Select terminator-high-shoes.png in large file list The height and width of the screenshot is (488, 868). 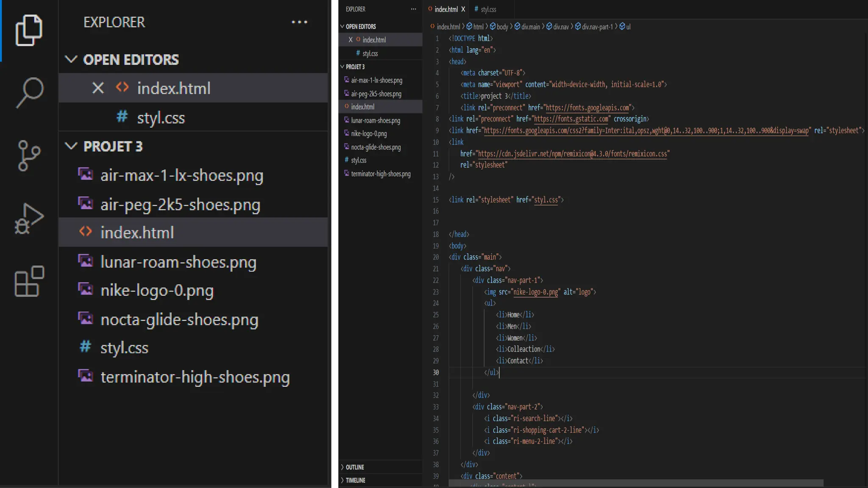click(x=195, y=377)
